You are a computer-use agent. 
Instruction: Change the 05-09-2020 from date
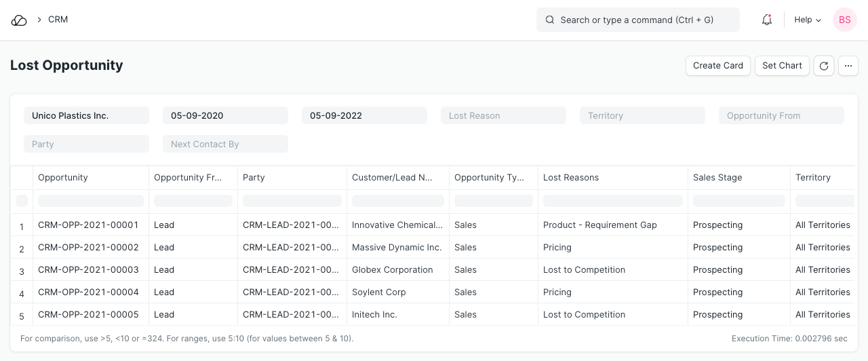(225, 116)
